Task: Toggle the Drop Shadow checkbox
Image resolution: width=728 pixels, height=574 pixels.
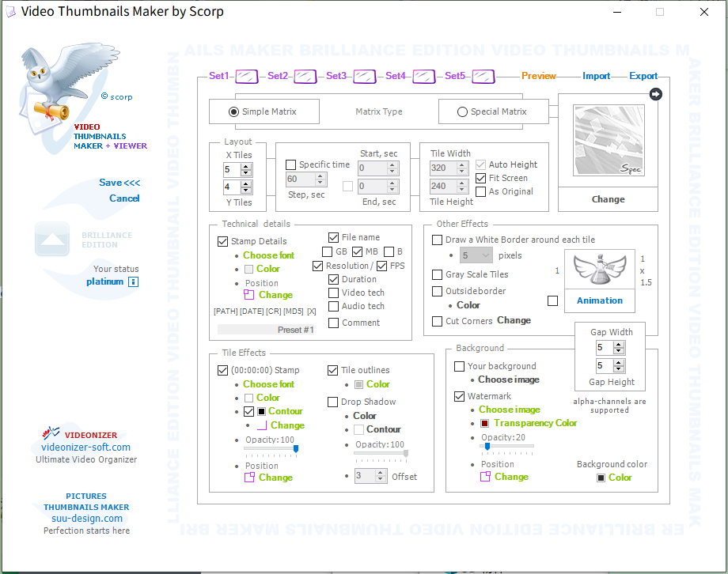Action: coord(333,402)
